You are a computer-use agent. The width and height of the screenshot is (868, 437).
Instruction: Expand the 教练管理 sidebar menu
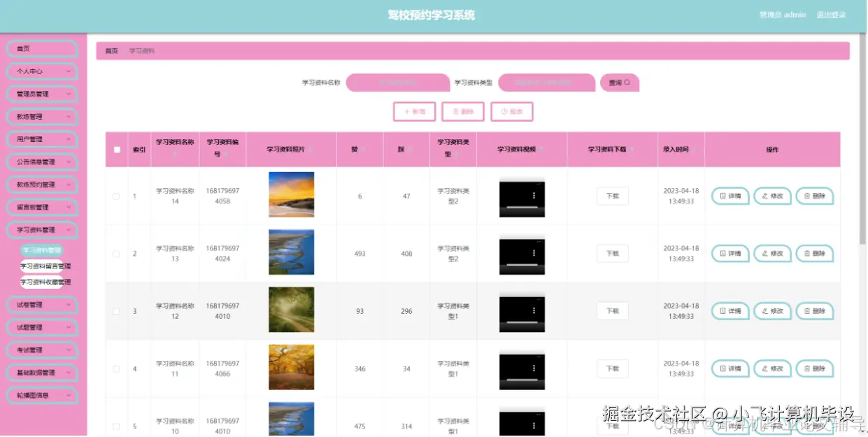click(x=42, y=117)
